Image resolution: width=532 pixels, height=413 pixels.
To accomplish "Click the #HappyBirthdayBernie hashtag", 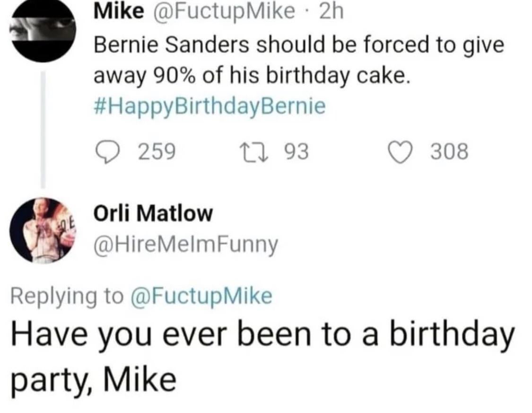I will [x=210, y=106].
